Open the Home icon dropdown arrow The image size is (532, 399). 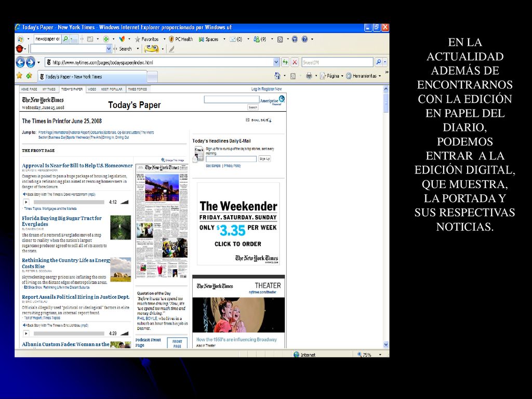tap(284, 76)
